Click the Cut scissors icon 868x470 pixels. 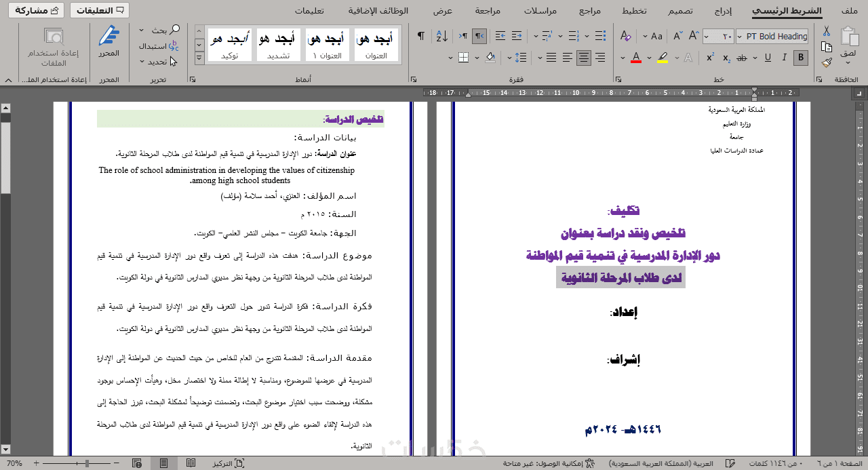(x=826, y=31)
